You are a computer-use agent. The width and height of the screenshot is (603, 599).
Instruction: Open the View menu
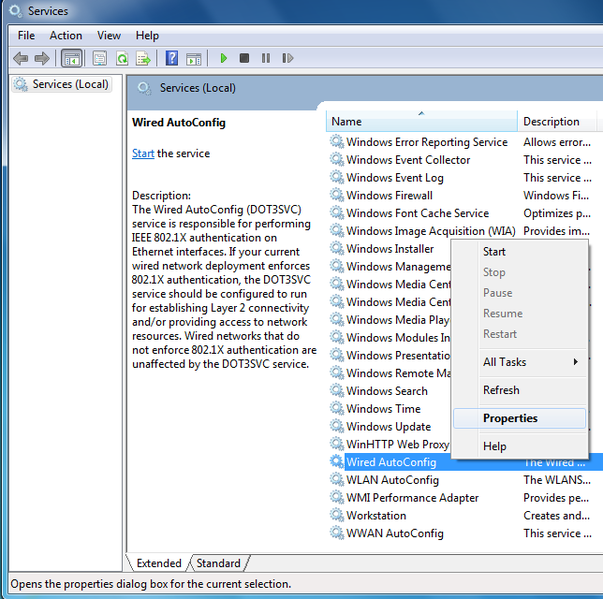(109, 35)
